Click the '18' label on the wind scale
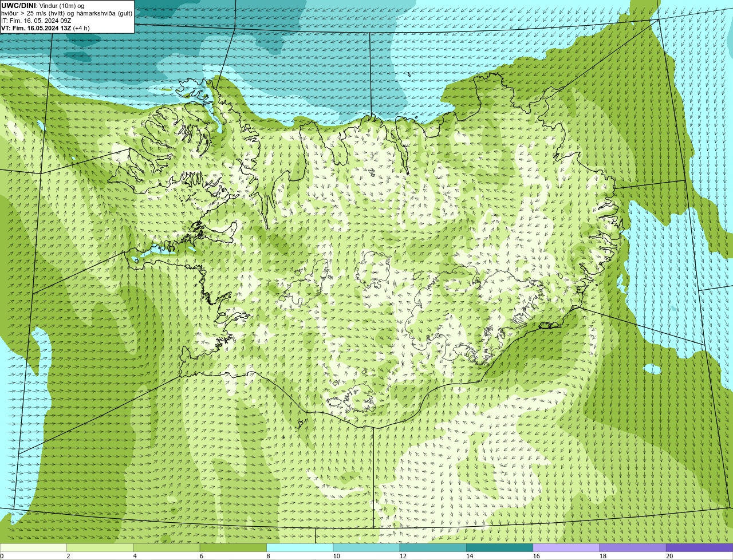 point(603,556)
